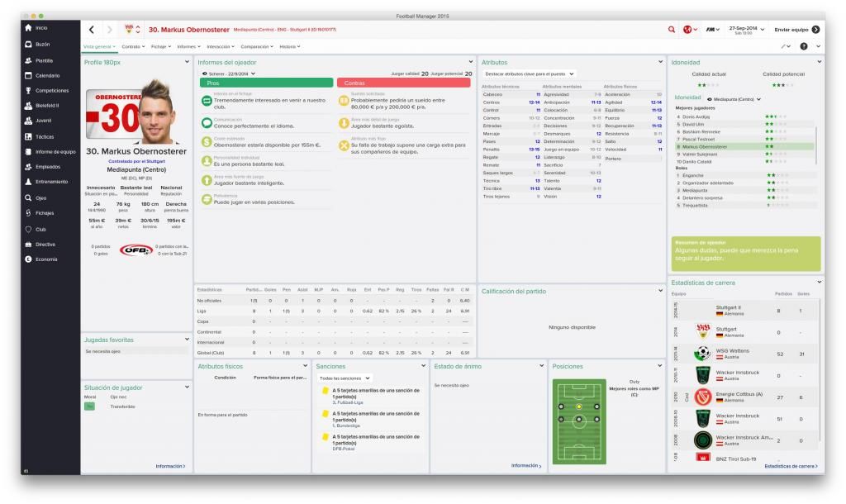Viewport: 846px width, 504px height.
Task: Select the Liga statistics row
Action: (x=334, y=311)
